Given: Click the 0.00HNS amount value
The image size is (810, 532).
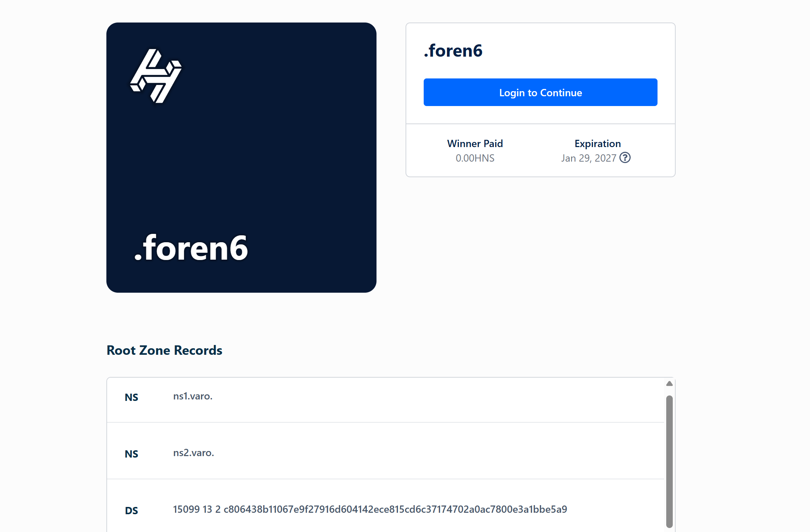Looking at the screenshot, I should click(x=475, y=158).
